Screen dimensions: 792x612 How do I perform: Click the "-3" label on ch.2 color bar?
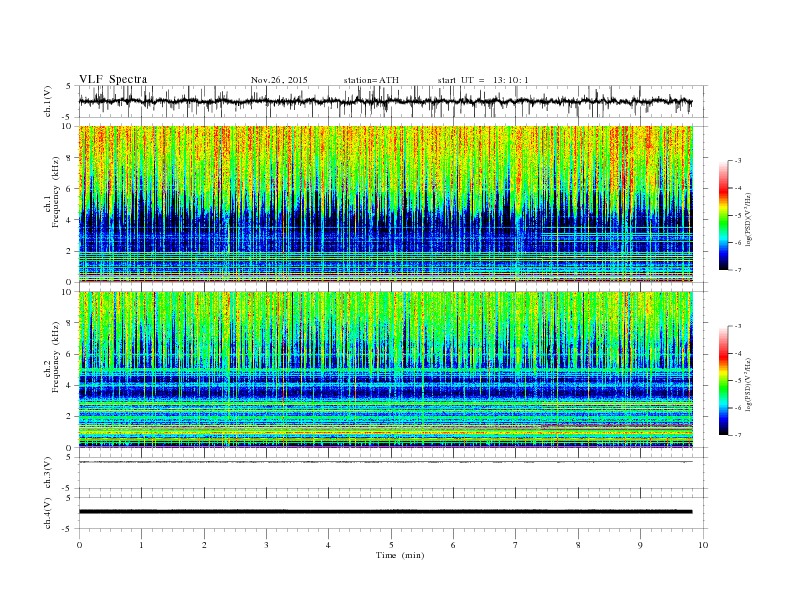click(x=738, y=326)
